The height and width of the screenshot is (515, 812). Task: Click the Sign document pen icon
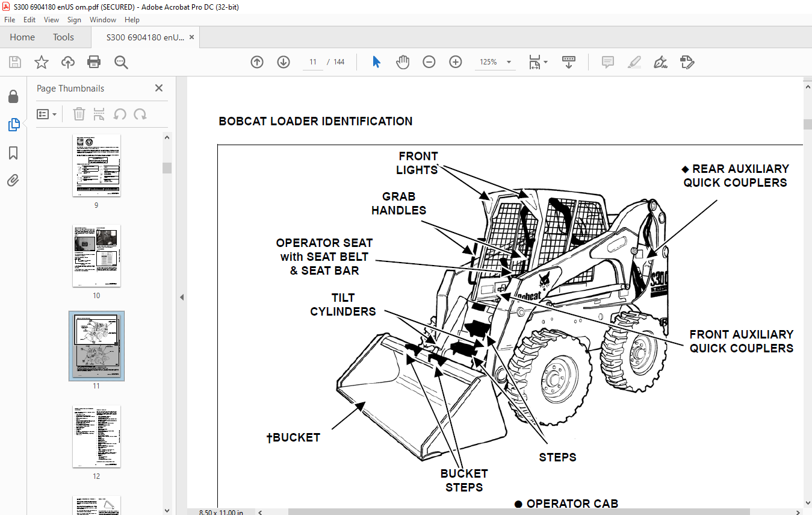(x=661, y=62)
